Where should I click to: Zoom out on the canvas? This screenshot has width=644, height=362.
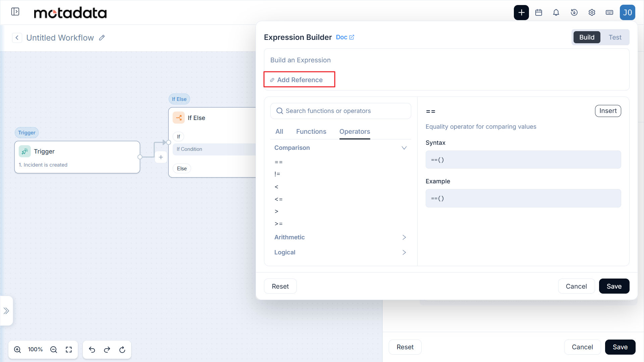[54, 350]
